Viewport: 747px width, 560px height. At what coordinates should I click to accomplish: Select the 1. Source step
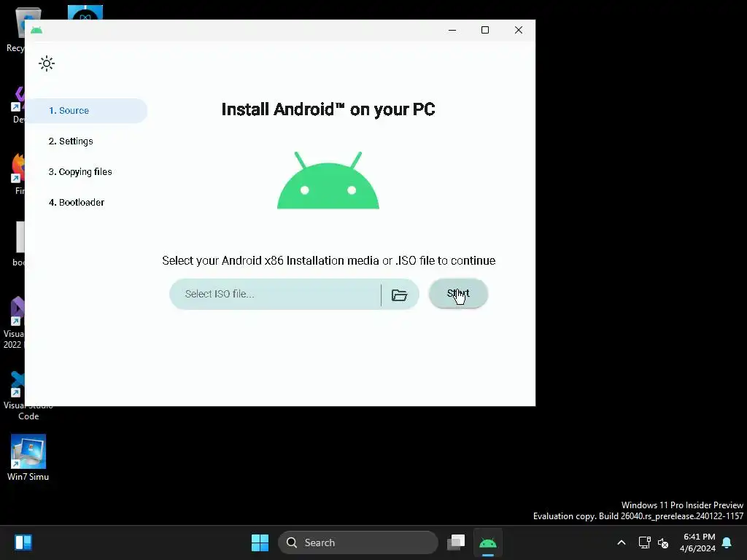coord(86,111)
